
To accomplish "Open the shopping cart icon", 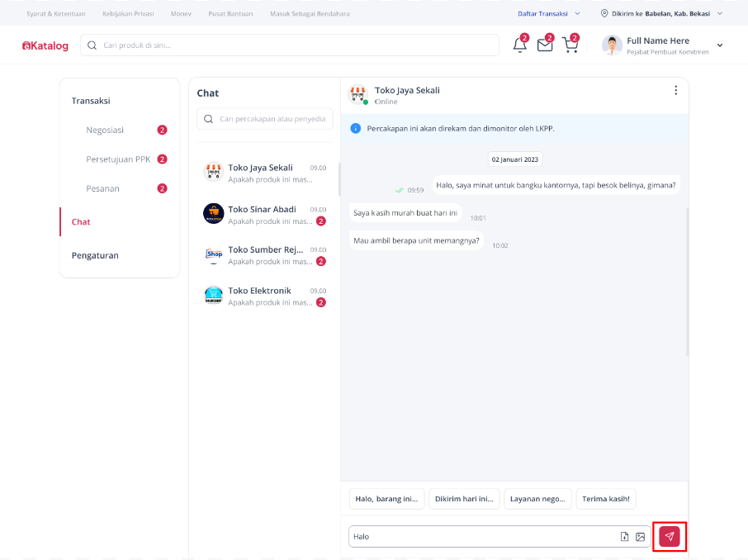I will (570, 45).
